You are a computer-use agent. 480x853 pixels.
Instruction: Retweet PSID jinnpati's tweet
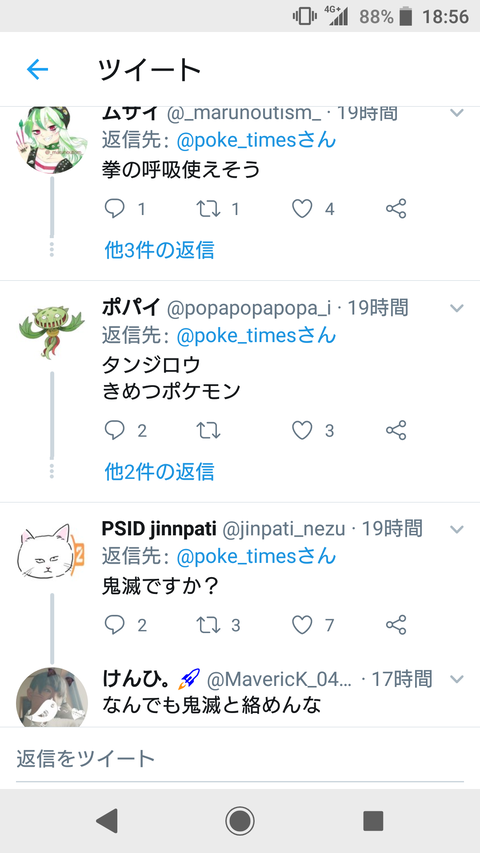pyautogui.click(x=208, y=625)
